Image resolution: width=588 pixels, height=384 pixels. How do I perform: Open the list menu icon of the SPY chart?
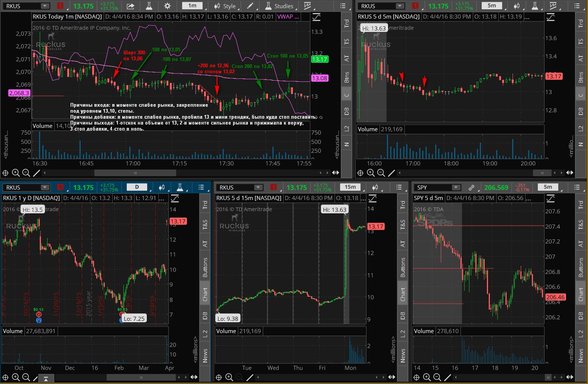pos(577,187)
